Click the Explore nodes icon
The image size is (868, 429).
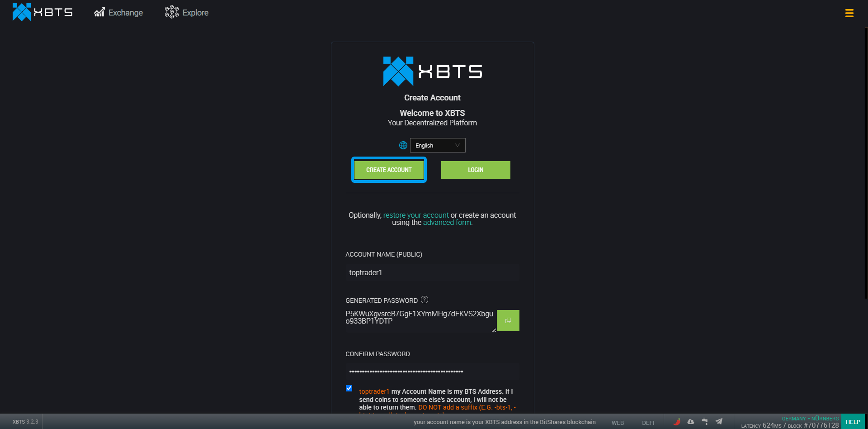(x=172, y=12)
